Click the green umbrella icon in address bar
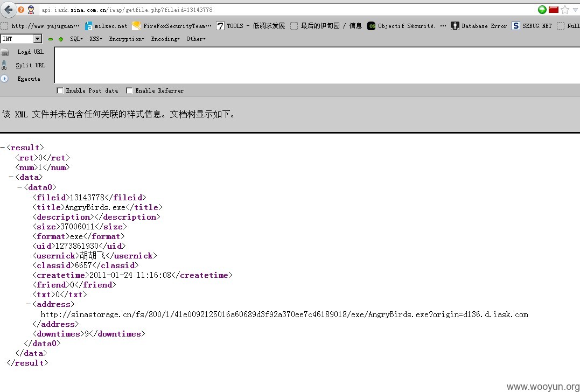580x392 pixels. click(542, 10)
